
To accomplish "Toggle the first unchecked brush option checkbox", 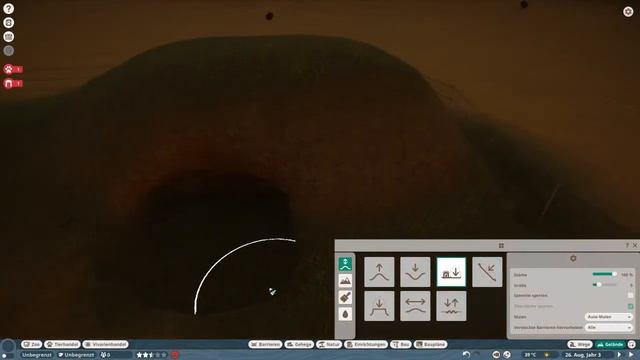I will tap(630, 295).
